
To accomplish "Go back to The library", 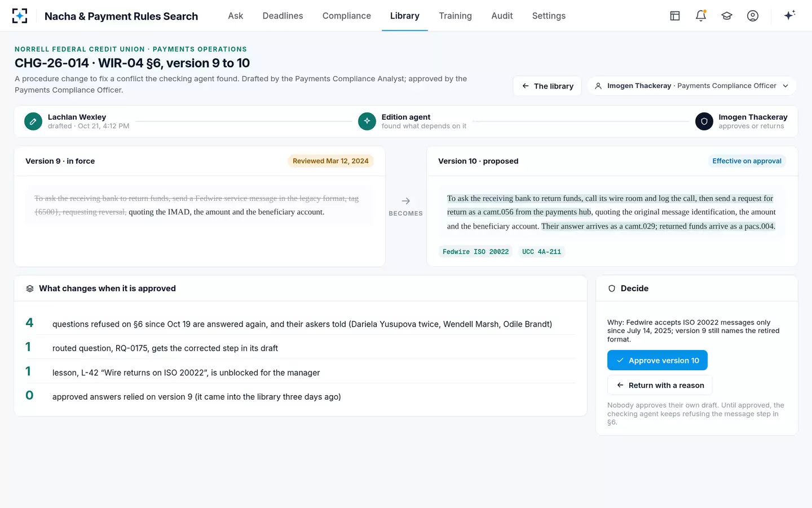I will pyautogui.click(x=547, y=86).
